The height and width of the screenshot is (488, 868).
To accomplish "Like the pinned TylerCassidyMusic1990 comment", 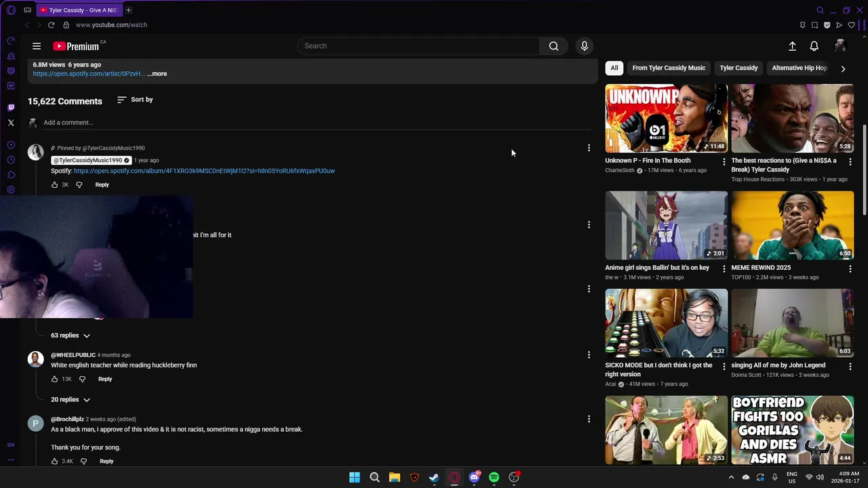I will click(55, 185).
